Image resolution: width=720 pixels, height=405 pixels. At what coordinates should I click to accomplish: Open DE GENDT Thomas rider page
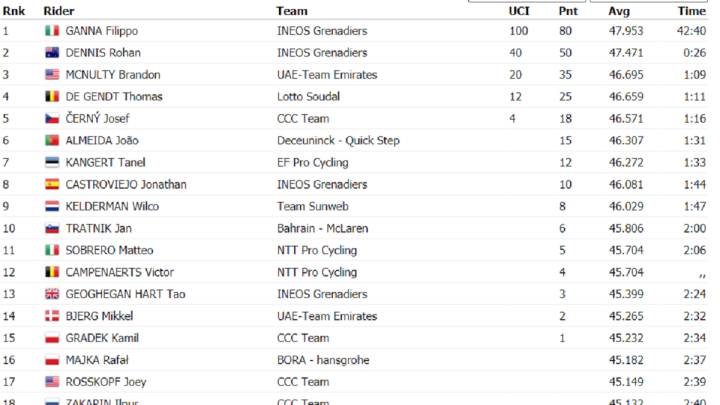113,97
